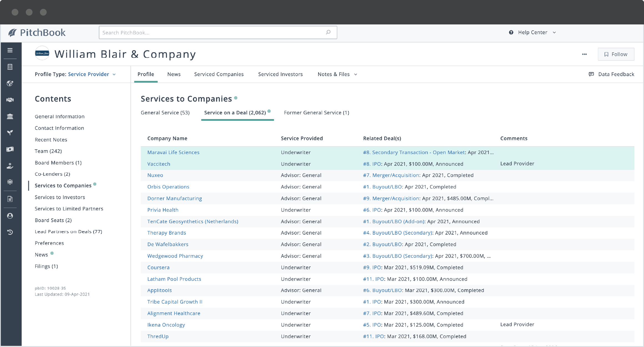Click the Service Provided column header
Viewport: 644px width, 347px height.
pyautogui.click(x=302, y=138)
